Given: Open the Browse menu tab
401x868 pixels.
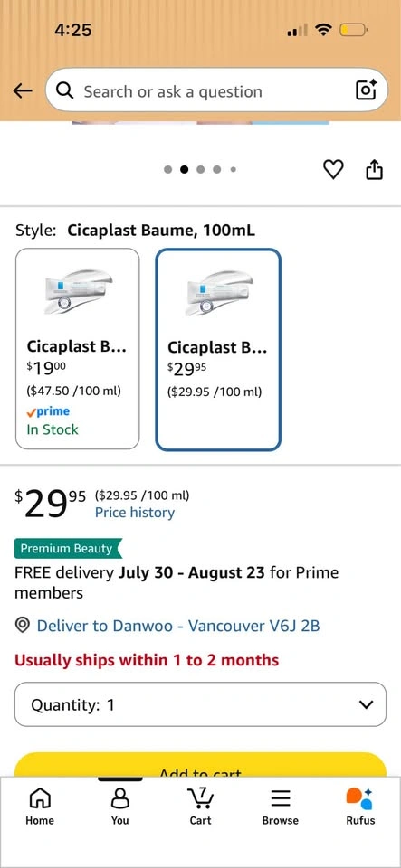Looking at the screenshot, I should [x=281, y=806].
